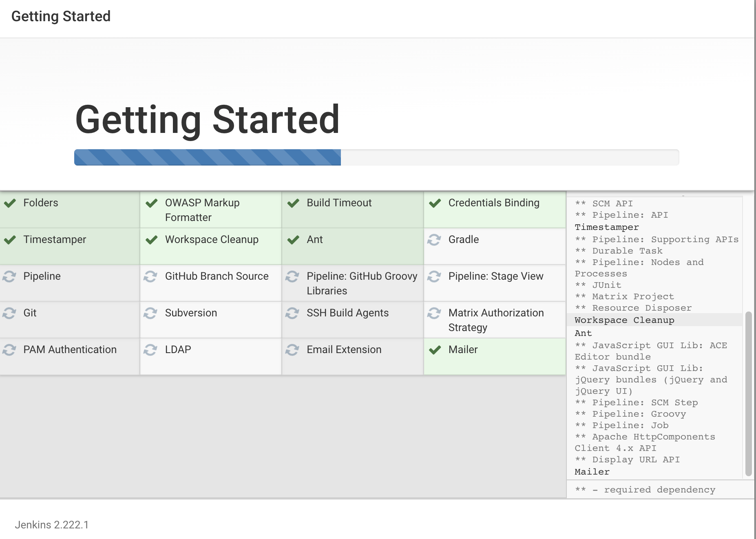Click the pending sync icon for Gradle
756x539 pixels.
(434, 240)
